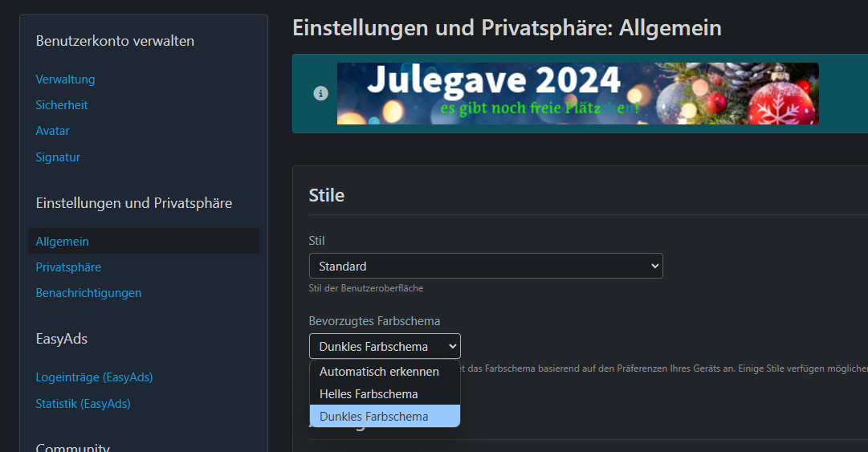The image size is (868, 452).
Task: Expand the Stil dropdown showing Standard
Action: coord(486,266)
